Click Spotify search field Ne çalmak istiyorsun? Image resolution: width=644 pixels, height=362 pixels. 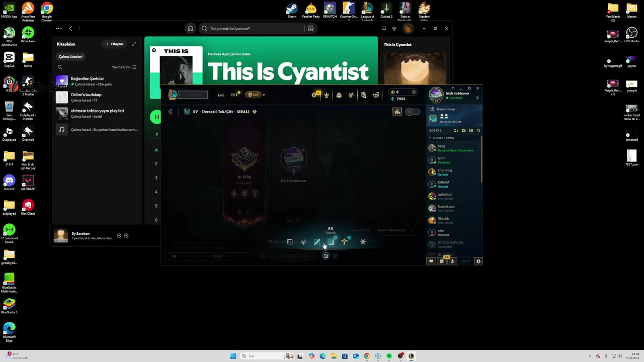pyautogui.click(x=252, y=28)
